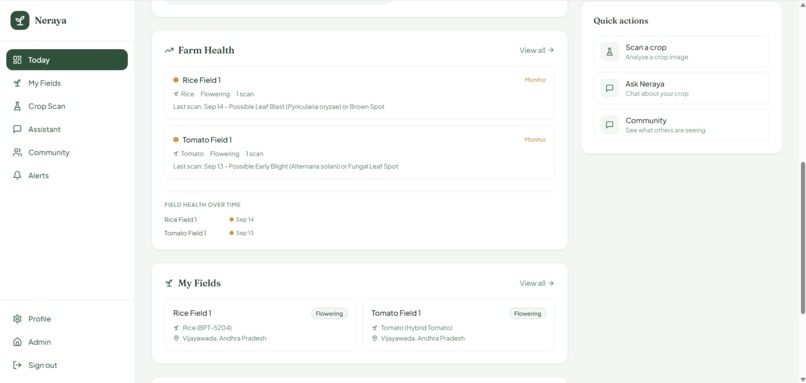Click the Rice (BPT-5204) variety text
Image resolution: width=806 pixels, height=383 pixels.
[207, 327]
